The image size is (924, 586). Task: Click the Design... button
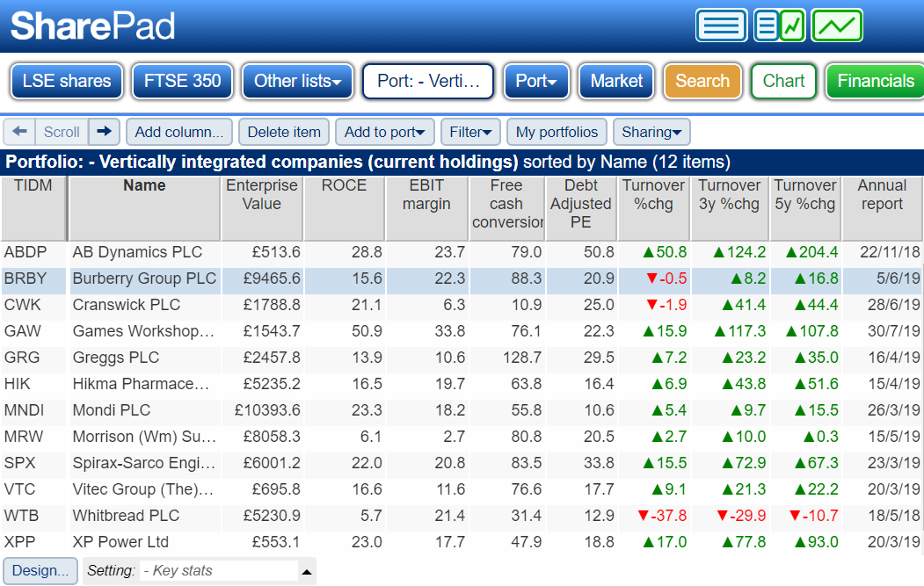tap(40, 571)
